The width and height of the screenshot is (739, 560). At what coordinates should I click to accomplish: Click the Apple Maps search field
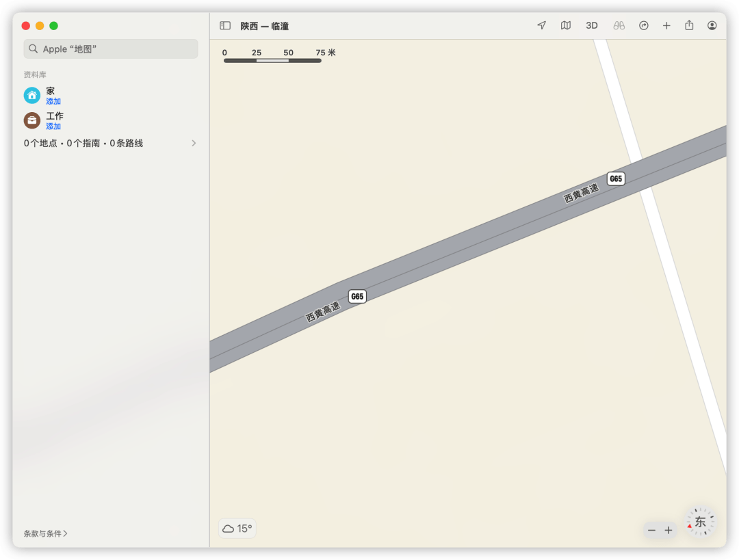pyautogui.click(x=111, y=49)
